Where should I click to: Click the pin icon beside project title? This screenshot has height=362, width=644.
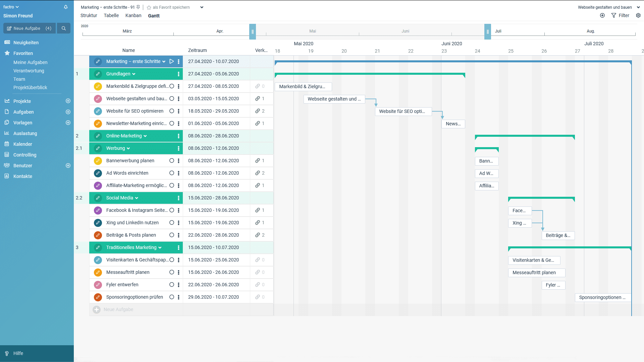(138, 7)
